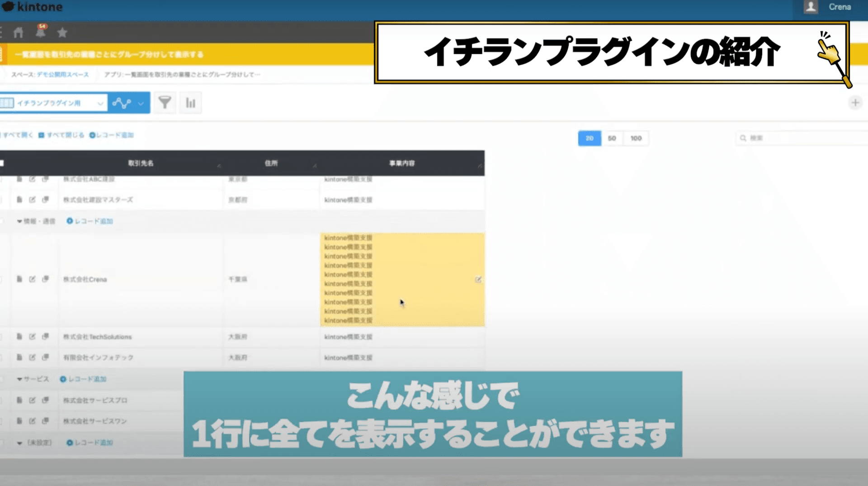
Task: Add record in 情報・通信 group
Action: point(90,221)
